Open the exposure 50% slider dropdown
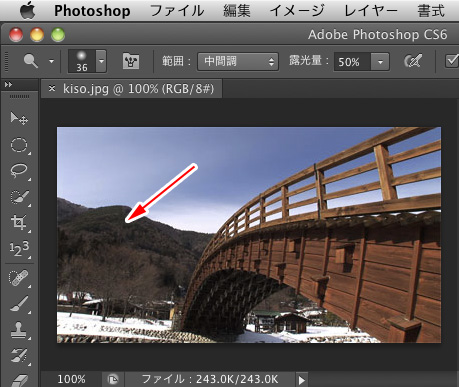 (380, 62)
